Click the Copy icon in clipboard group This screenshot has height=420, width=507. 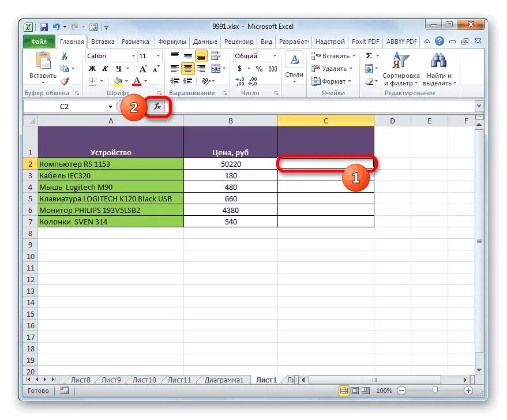coord(65,68)
